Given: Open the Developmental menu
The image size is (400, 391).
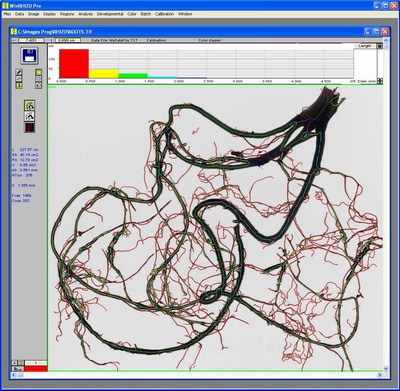Looking at the screenshot, I should pos(110,14).
